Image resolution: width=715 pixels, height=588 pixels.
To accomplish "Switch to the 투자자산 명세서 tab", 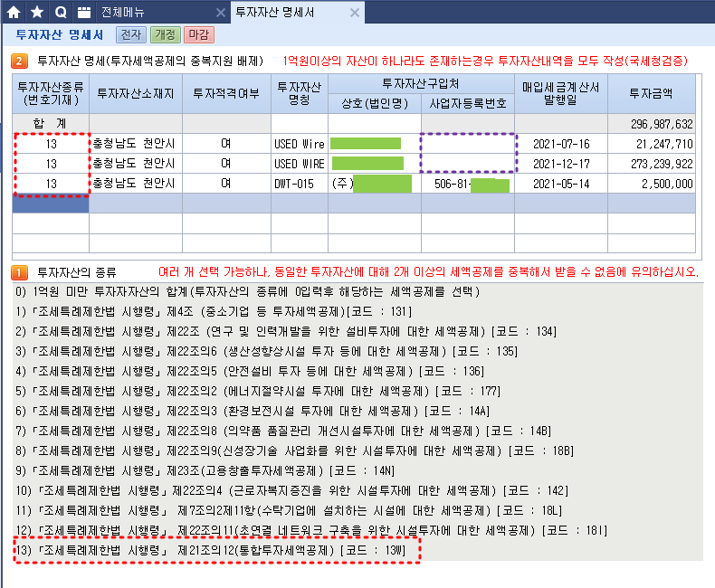I will click(275, 13).
